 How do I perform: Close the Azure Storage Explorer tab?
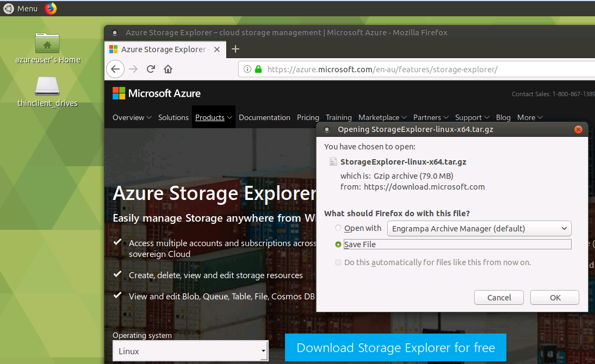[217, 49]
